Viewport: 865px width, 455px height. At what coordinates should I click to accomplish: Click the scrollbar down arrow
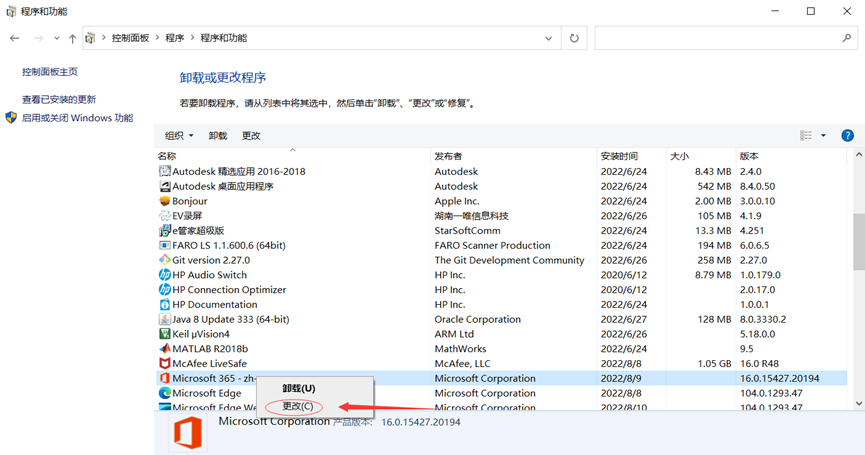859,404
